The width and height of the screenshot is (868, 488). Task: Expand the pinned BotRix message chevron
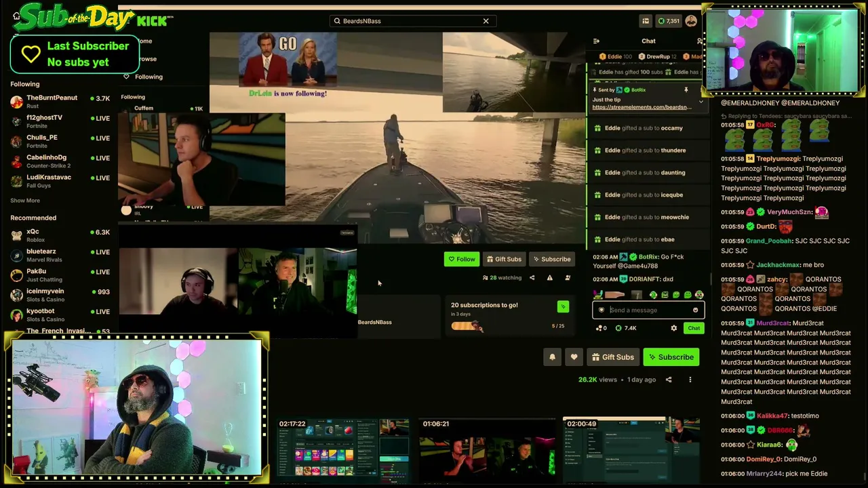(701, 102)
